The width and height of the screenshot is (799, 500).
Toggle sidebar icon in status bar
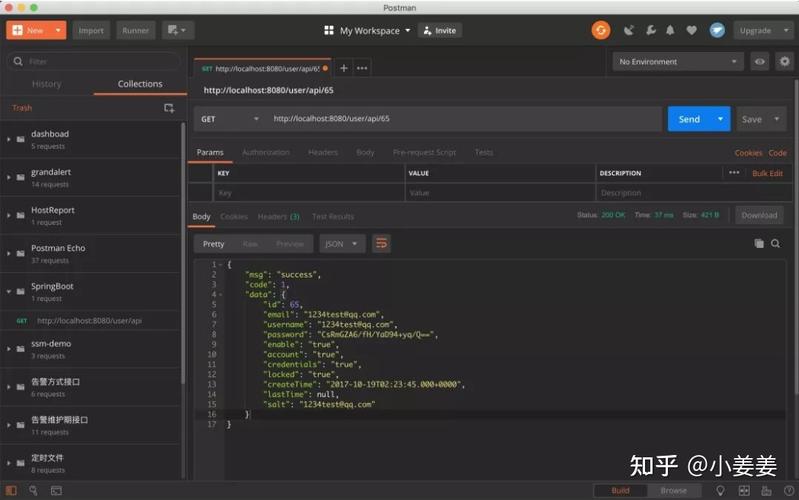11,490
